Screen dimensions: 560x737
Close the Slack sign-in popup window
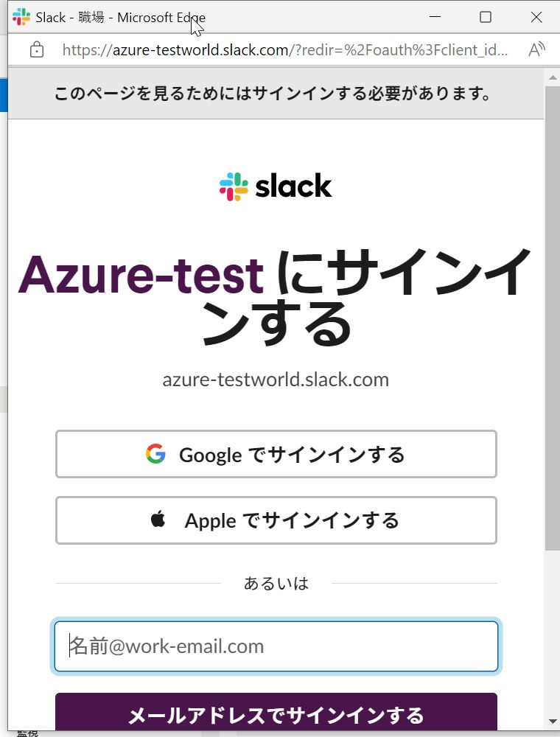536,17
